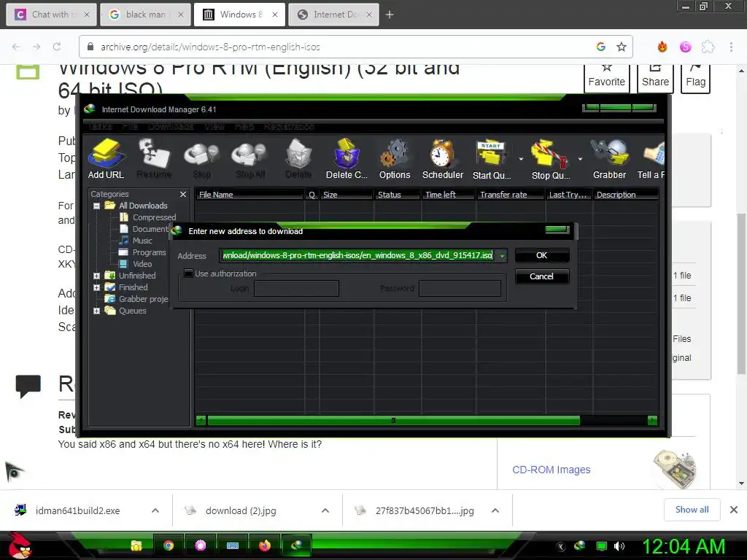Sort by Size column header

[347, 195]
